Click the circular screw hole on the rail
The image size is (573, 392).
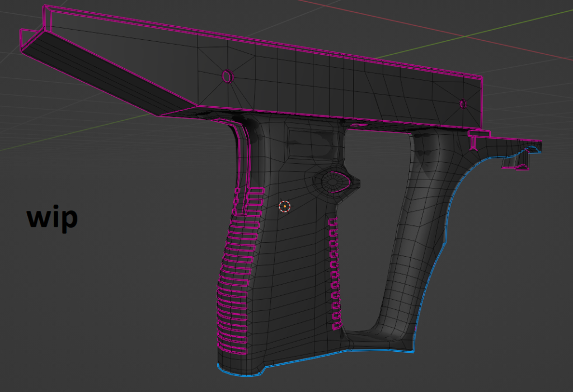coord(227,75)
